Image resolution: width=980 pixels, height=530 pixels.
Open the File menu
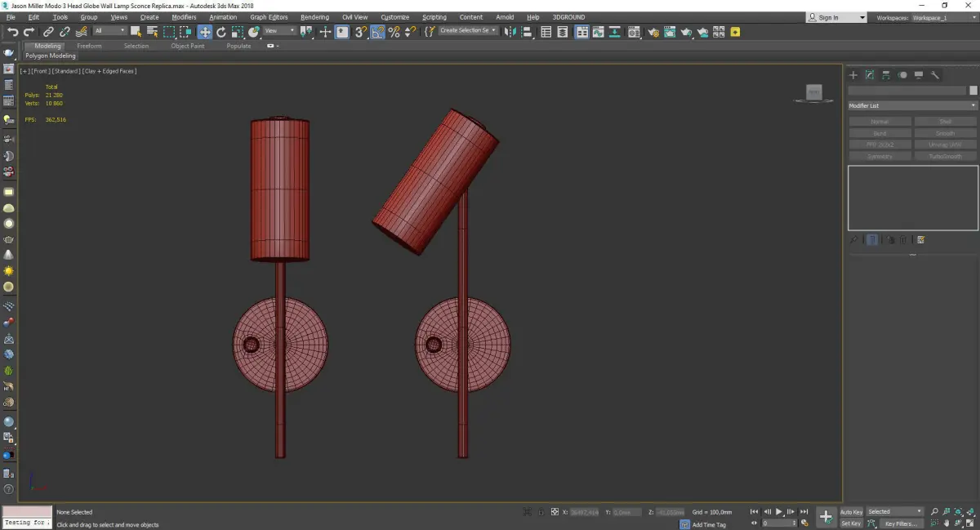click(x=11, y=17)
